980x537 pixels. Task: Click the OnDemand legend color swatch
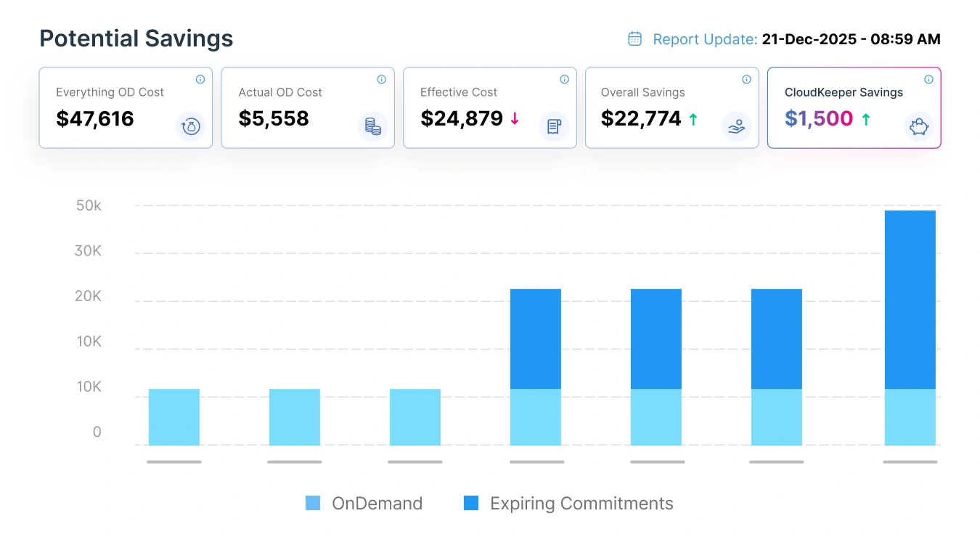[312, 502]
